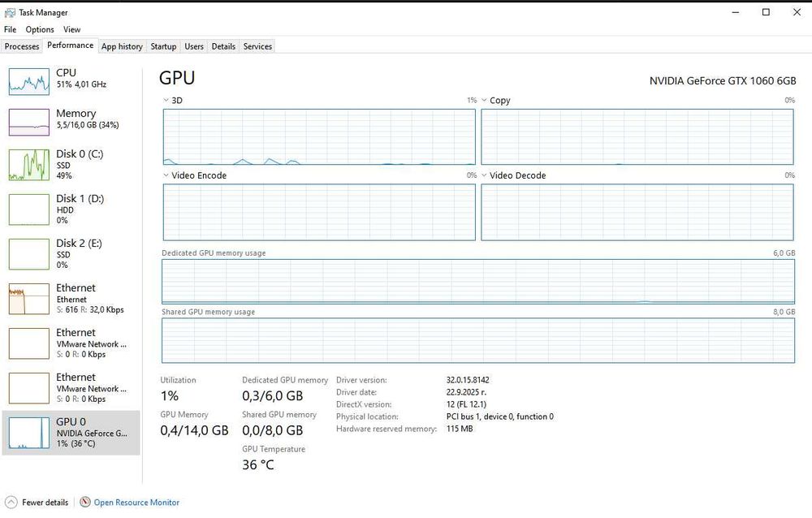Open the Video Encode engine dropdown
This screenshot has height=518, width=812.
click(x=166, y=175)
